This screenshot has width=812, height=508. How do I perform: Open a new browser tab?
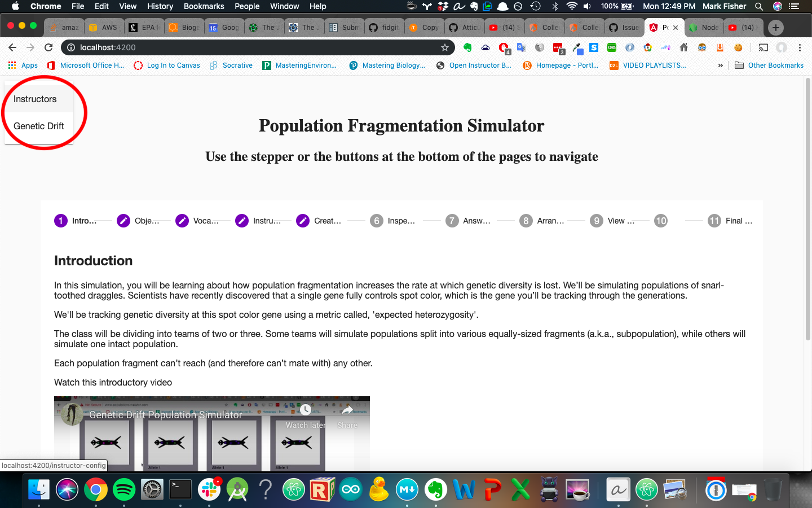click(x=776, y=27)
